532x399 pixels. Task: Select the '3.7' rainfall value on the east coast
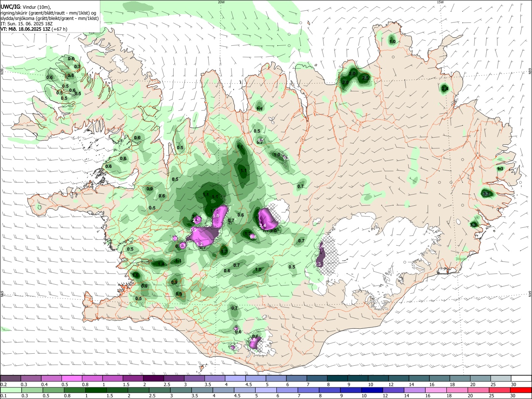[487, 194]
